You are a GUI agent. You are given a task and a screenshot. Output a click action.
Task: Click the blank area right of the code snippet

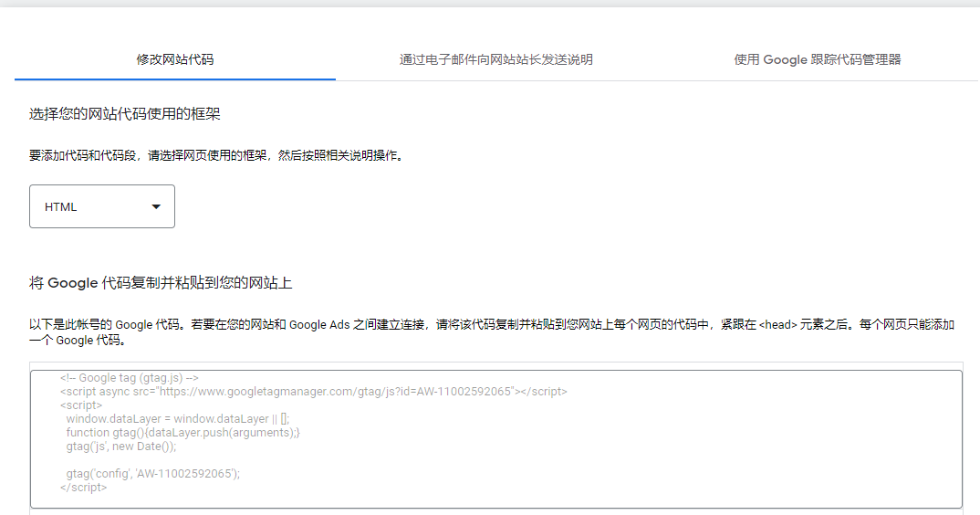(776, 438)
